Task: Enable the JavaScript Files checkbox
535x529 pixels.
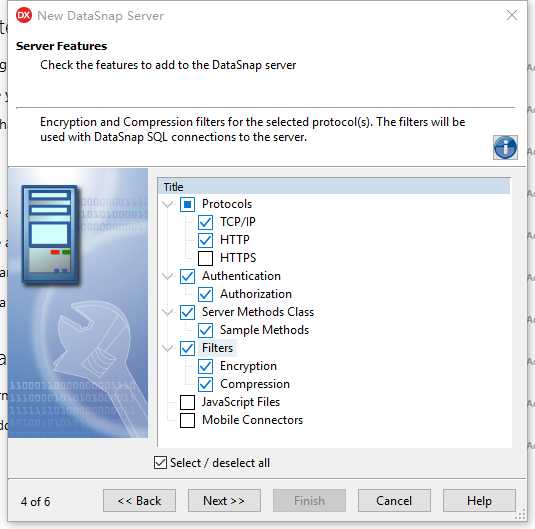Action: pyautogui.click(x=187, y=402)
